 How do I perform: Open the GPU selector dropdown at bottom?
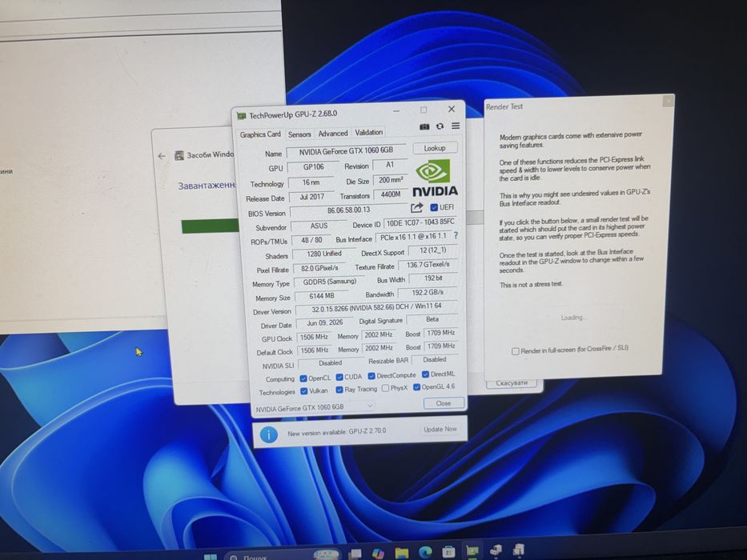[x=313, y=408]
